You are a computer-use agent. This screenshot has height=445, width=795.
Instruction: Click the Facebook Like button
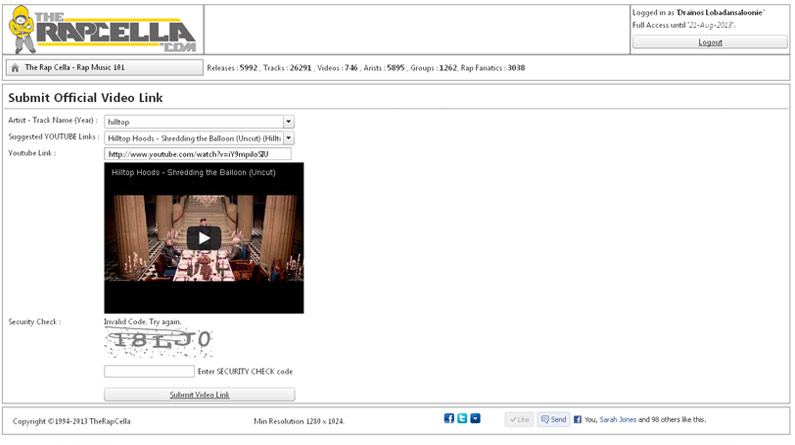click(x=519, y=419)
